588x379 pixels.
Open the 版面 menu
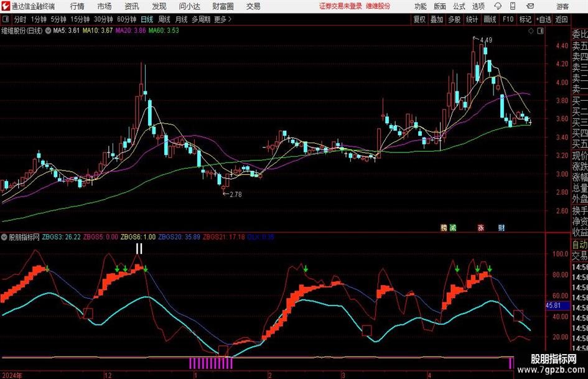(440, 6)
